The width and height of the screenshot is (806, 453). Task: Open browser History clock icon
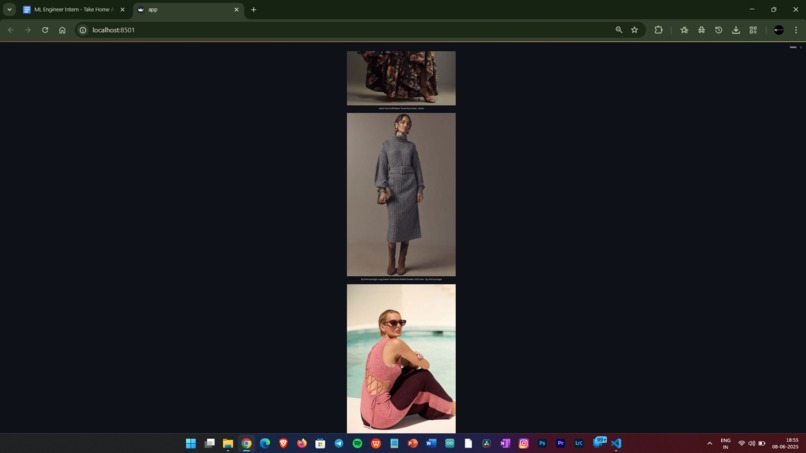(719, 30)
